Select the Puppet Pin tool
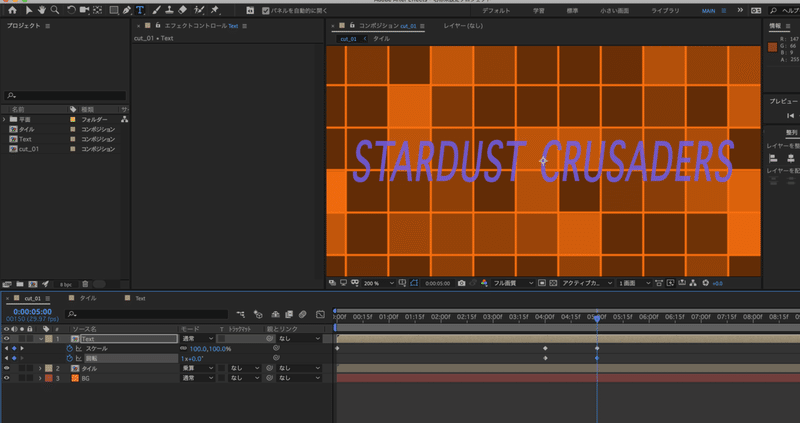 215,10
